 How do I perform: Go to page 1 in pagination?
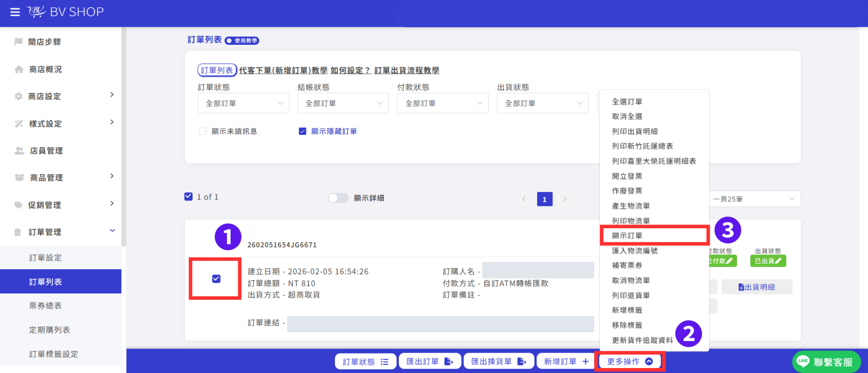tap(545, 199)
